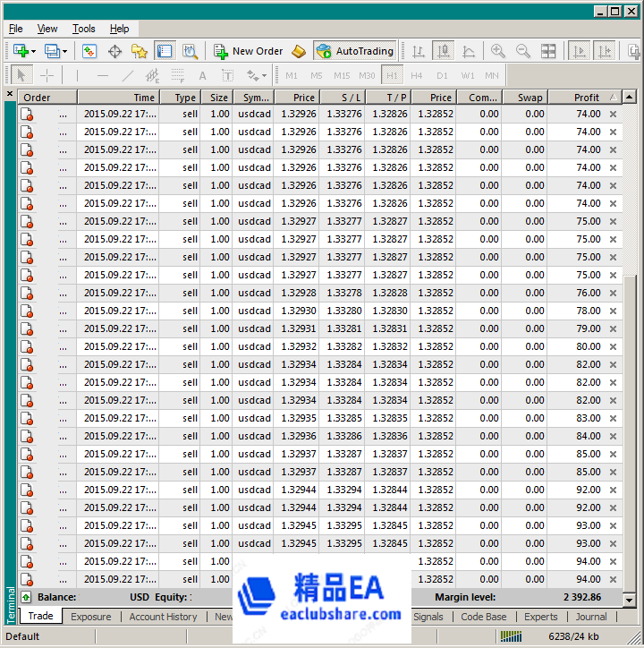644x648 pixels.
Task: Sort by the Type column header
Action: pos(180,98)
